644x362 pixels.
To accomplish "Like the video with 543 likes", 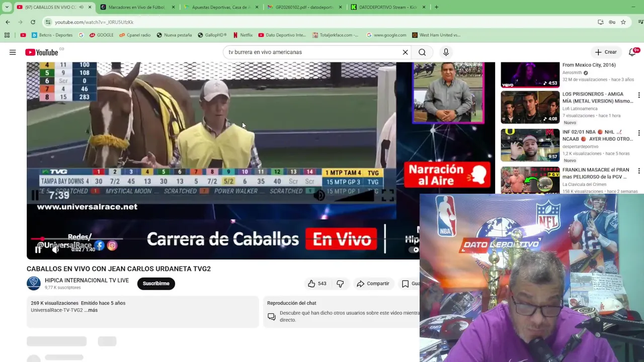I will point(317,284).
